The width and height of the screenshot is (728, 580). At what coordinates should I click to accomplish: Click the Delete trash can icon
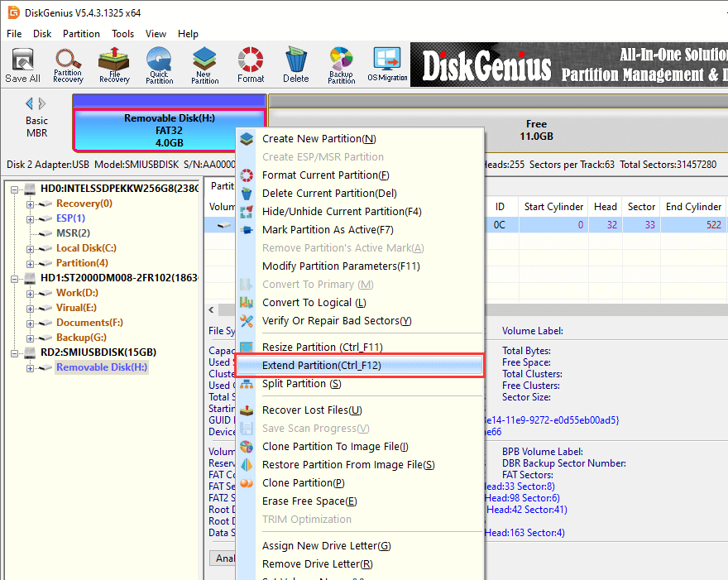click(x=295, y=65)
